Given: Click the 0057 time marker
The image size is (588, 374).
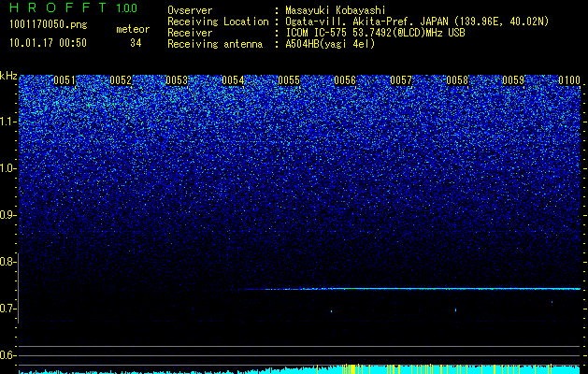Looking at the screenshot, I should (x=401, y=80).
